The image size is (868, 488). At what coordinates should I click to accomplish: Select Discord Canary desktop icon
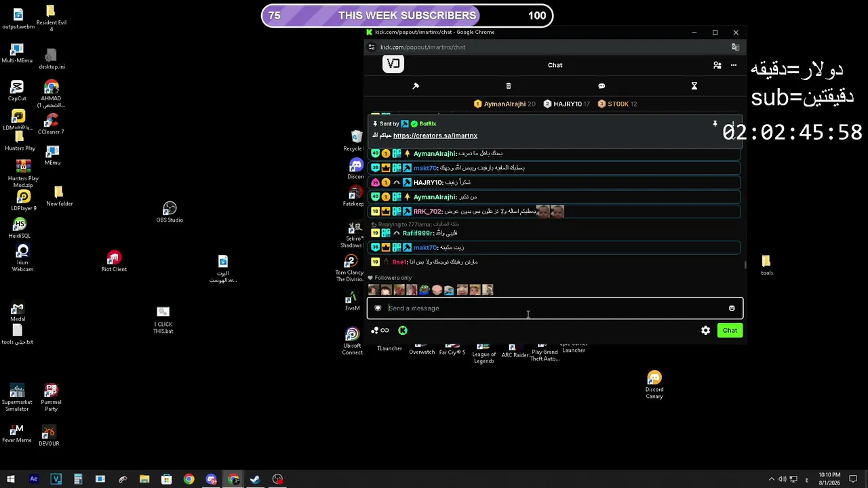(x=654, y=386)
